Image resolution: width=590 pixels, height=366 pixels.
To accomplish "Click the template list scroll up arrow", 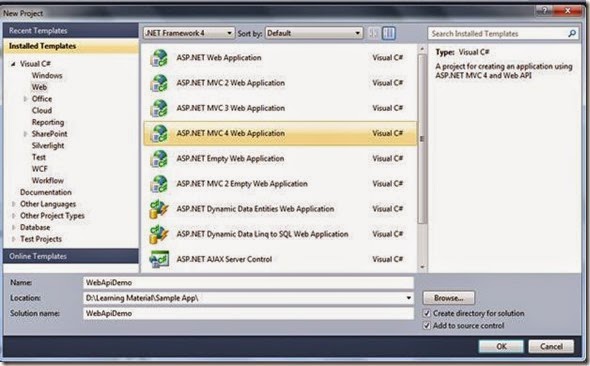I will tap(422, 49).
